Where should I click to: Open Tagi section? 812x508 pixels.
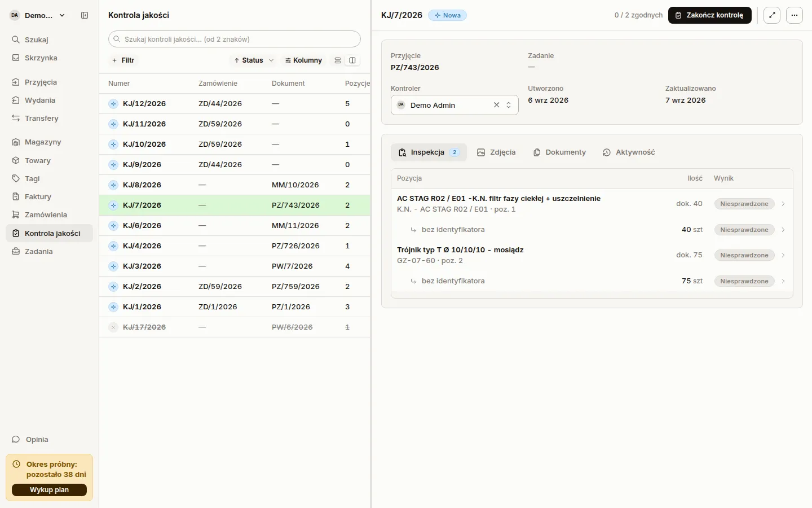(49, 178)
